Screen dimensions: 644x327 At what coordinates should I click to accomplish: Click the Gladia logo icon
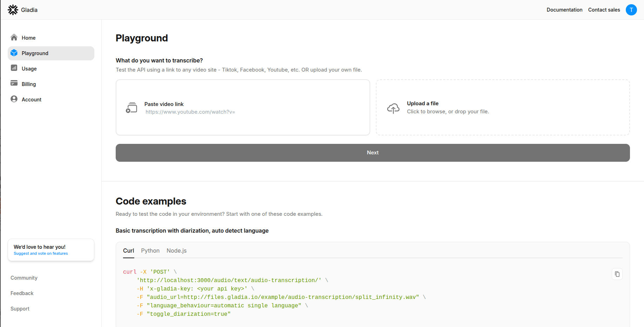(13, 9)
